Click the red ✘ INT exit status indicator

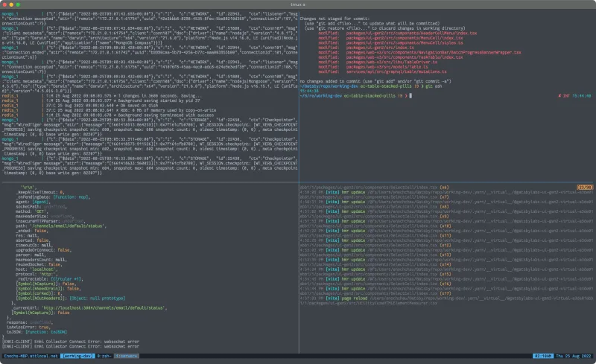coord(562,97)
